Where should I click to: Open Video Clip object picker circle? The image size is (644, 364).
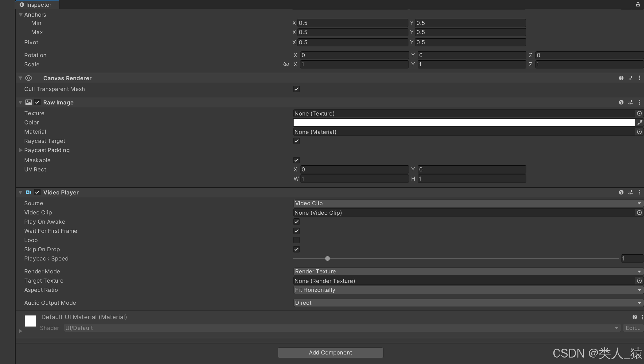(639, 213)
